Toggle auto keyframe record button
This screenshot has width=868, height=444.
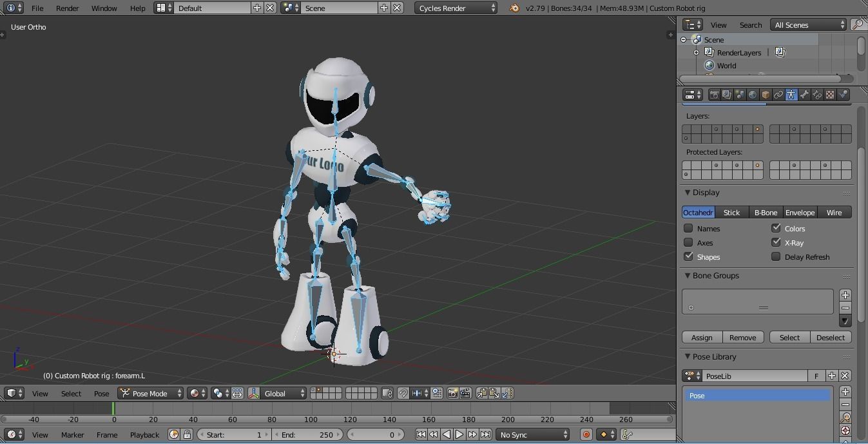point(586,435)
